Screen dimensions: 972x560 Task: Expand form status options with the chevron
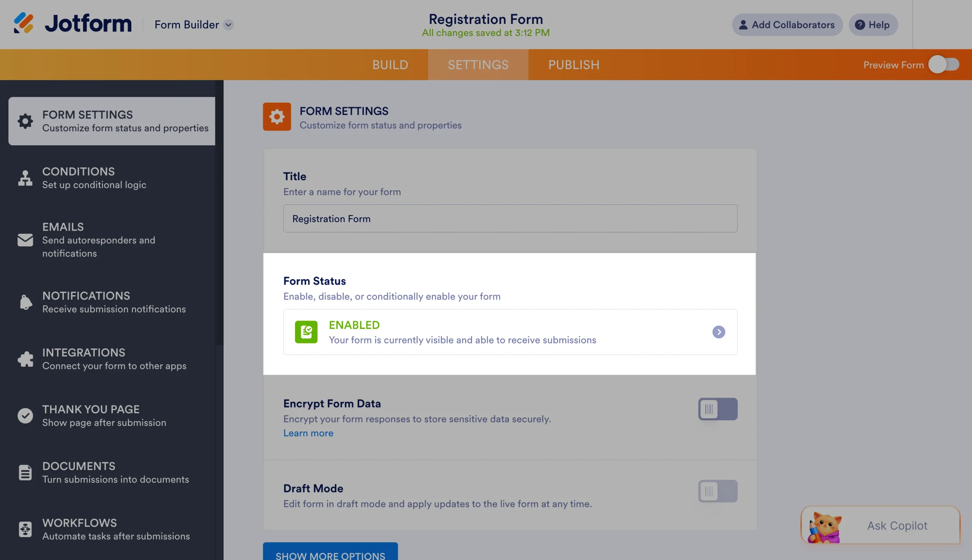coord(718,332)
